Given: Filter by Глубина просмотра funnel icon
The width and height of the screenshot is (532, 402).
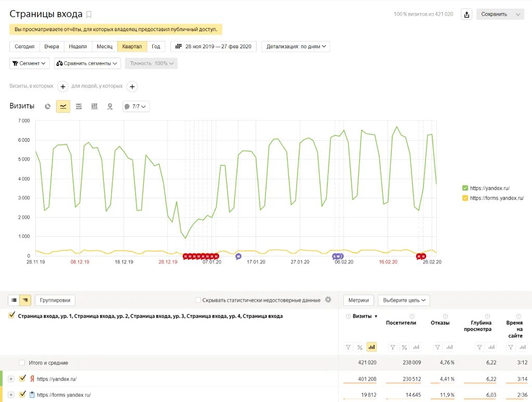Looking at the screenshot, I should (x=480, y=347).
